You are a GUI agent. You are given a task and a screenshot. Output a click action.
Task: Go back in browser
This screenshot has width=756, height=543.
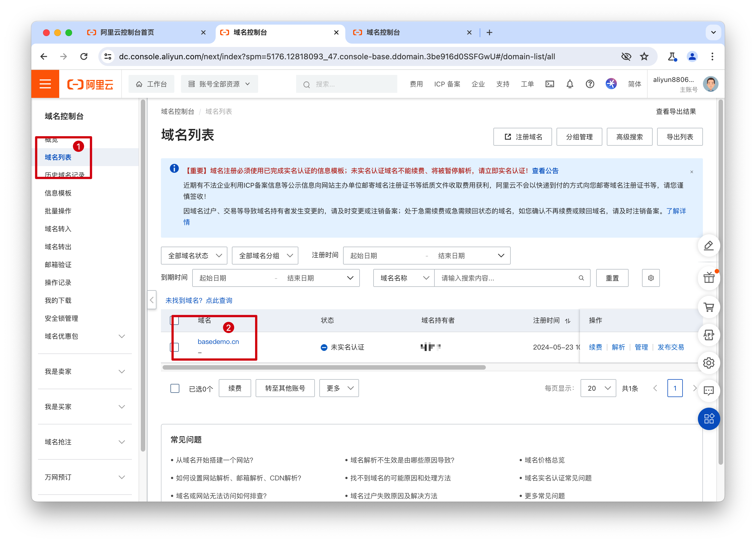(x=44, y=56)
